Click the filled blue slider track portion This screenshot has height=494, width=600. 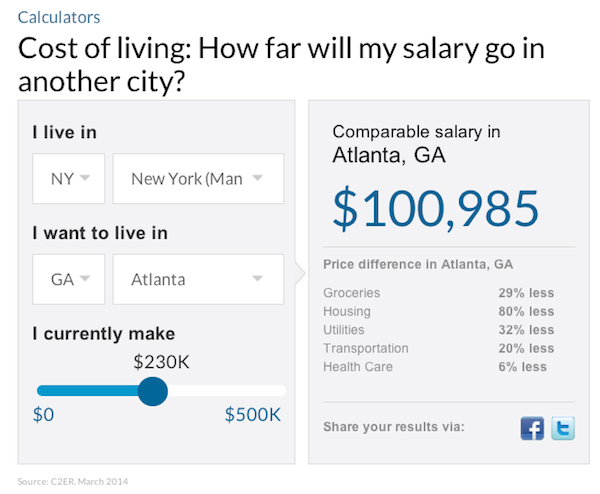click(x=88, y=391)
